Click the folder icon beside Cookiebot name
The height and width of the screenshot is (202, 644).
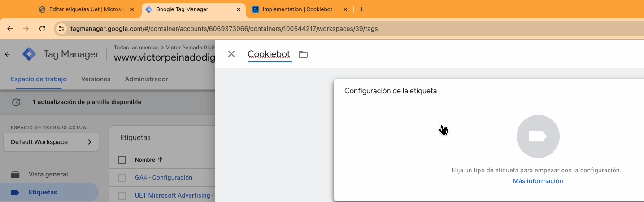coord(303,54)
